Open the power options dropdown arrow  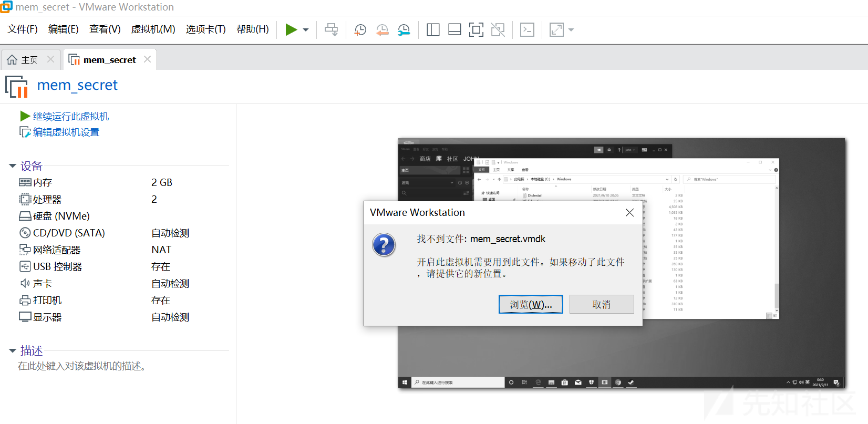click(x=306, y=30)
